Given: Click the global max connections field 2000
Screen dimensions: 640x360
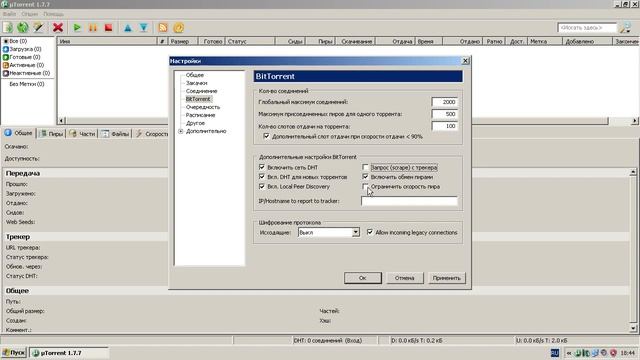Looking at the screenshot, I should tap(444, 102).
